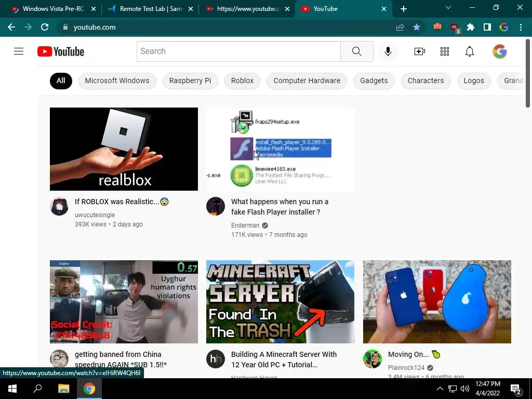Close the Windows Vista Pre-RC tab
The image size is (532, 399).
94,9
